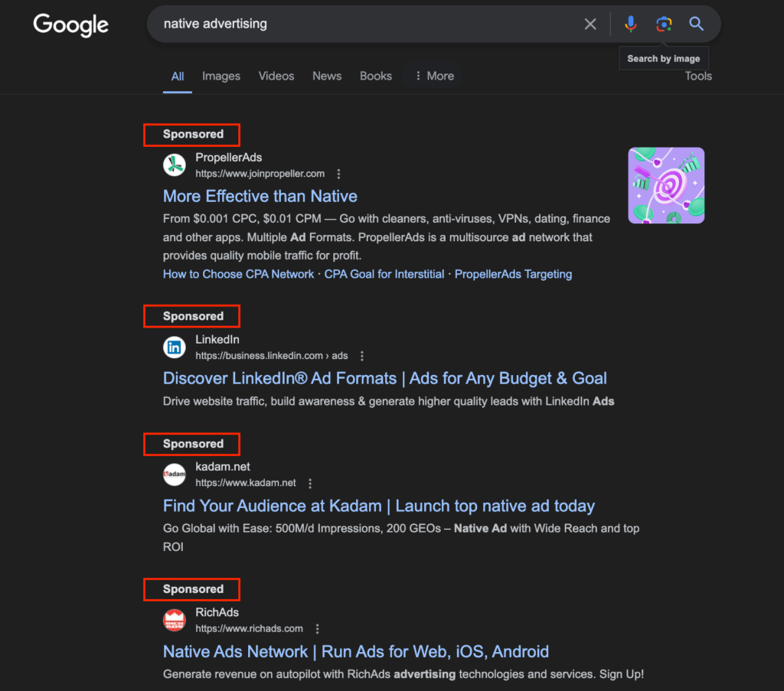The height and width of the screenshot is (691, 784).
Task: Click the PropellerAds ad thumbnail image
Action: pos(665,185)
